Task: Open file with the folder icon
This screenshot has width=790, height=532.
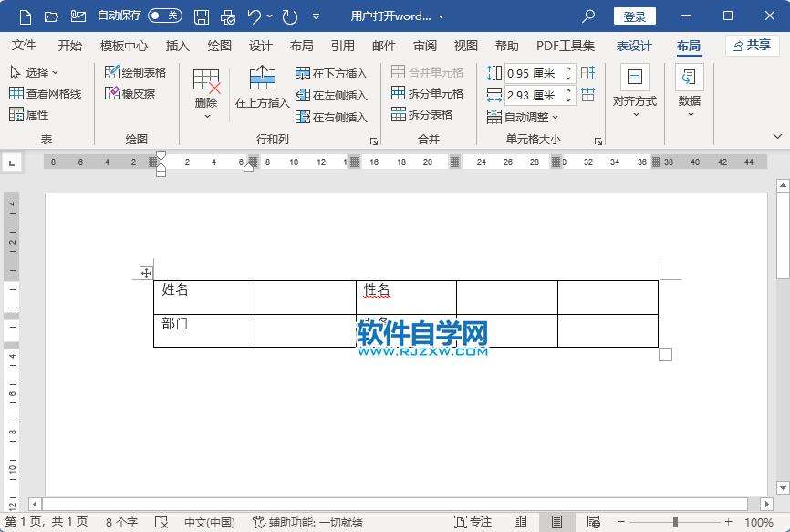Action: tap(51, 16)
